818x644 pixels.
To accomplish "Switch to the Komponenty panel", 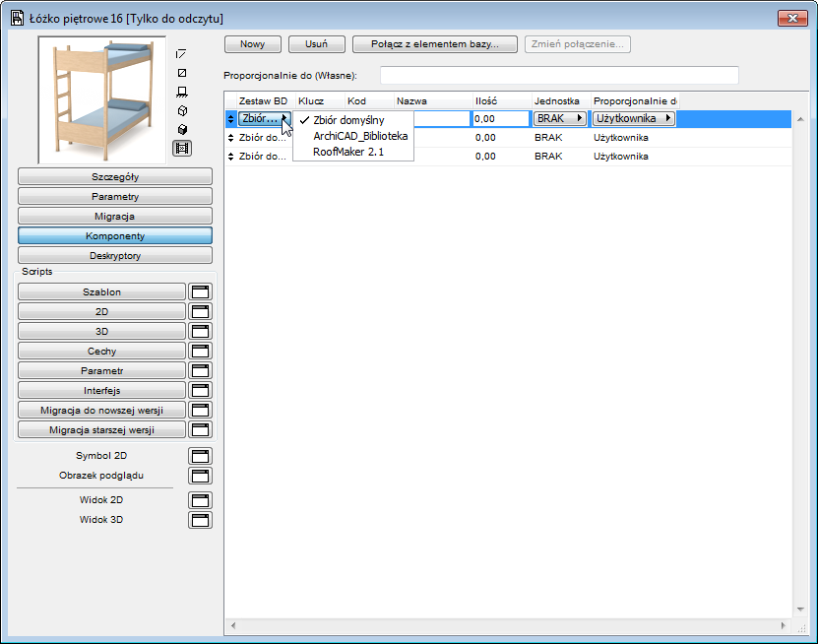I will [x=114, y=235].
